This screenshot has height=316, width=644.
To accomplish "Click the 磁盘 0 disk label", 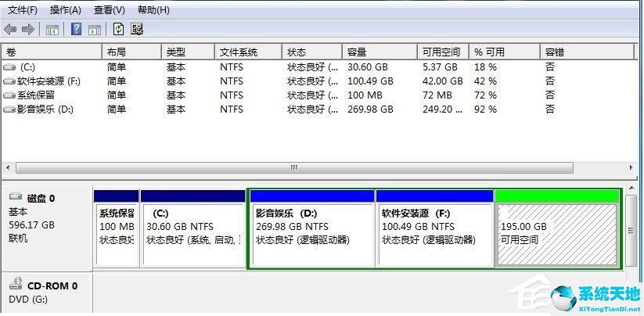I will pos(41,199).
